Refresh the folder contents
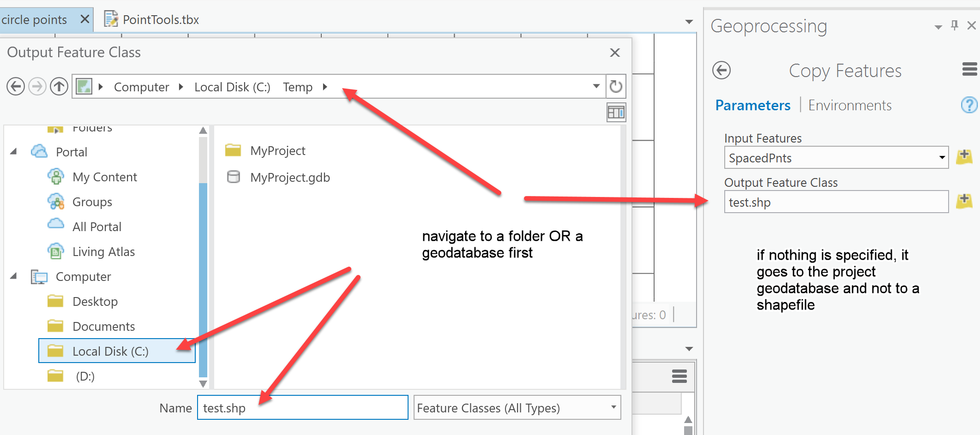 pos(616,86)
